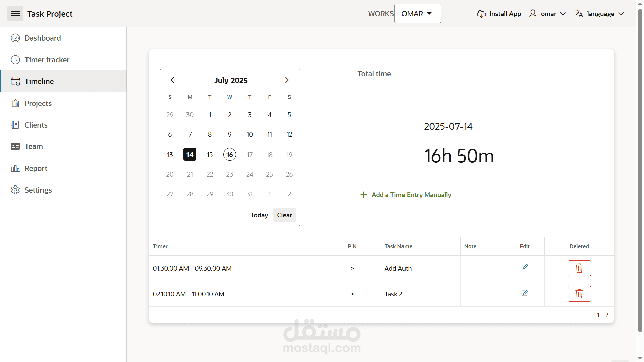Click the Task Project title
The width and height of the screenshot is (644, 362).
click(50, 14)
